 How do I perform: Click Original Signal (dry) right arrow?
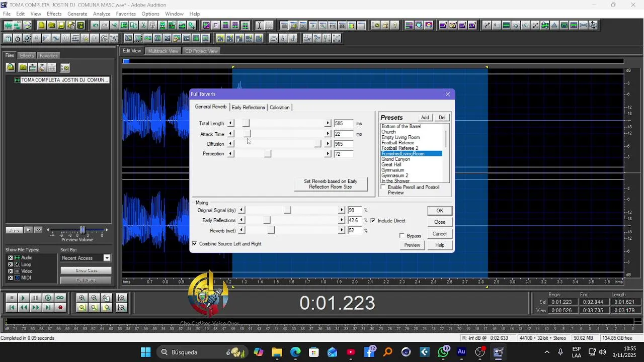[342, 210]
